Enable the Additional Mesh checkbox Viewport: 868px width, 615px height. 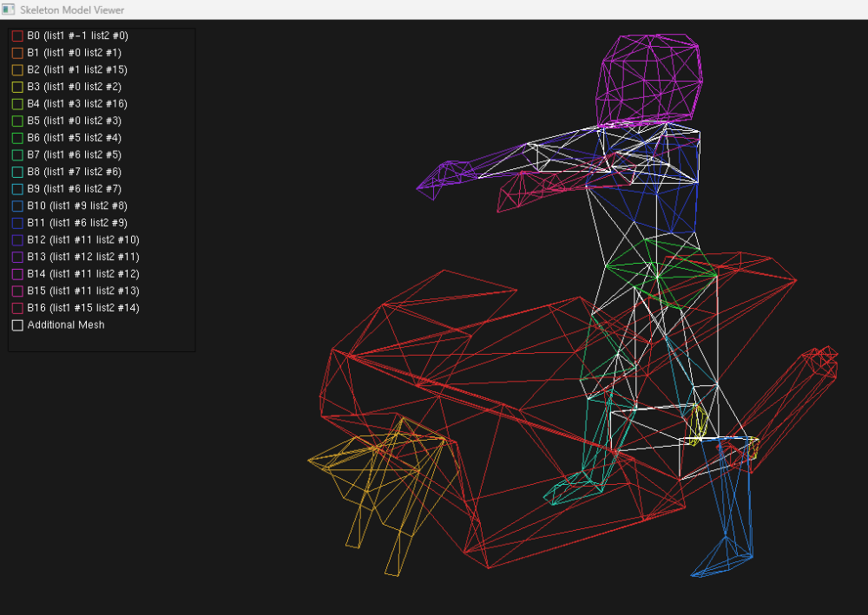(17, 325)
